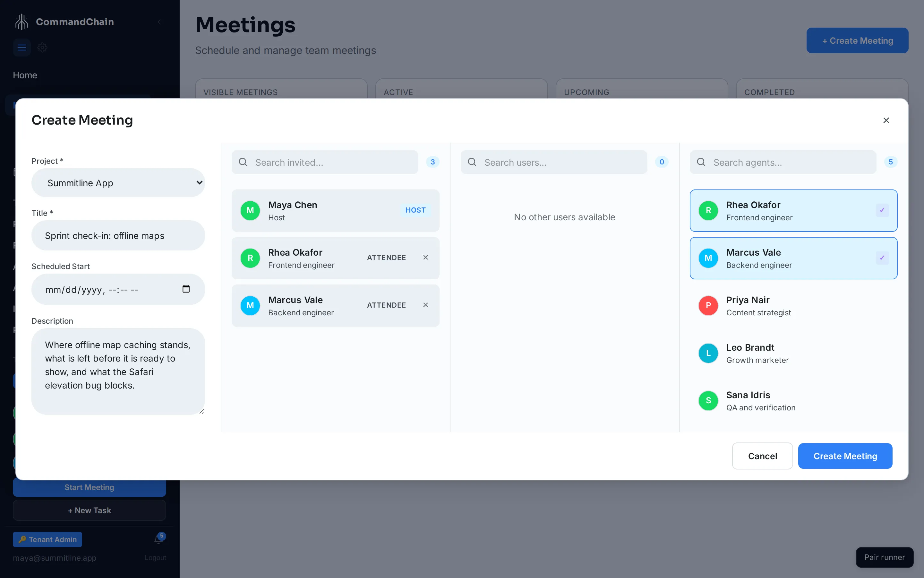Click the Tenant Admin badge
Screen dimensions: 924x578
point(47,539)
